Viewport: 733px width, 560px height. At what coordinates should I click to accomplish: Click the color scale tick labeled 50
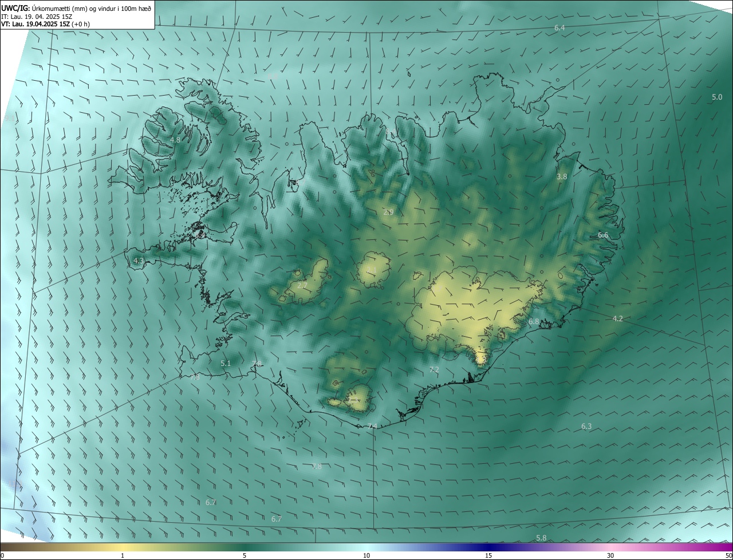pyautogui.click(x=728, y=556)
